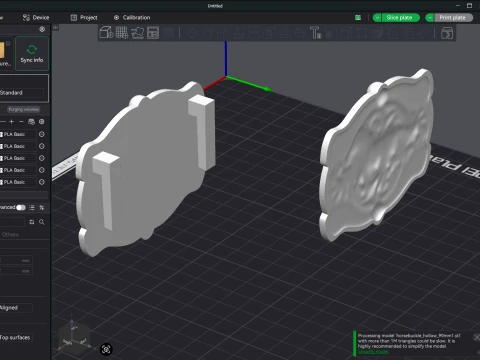480x360 pixels.
Task: Open the fourth PLA Basic filament dropdown
Action: coord(18,170)
